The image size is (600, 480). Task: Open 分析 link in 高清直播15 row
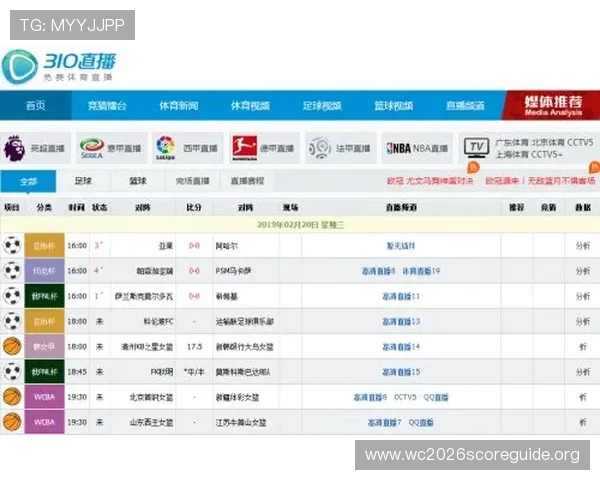(583, 372)
